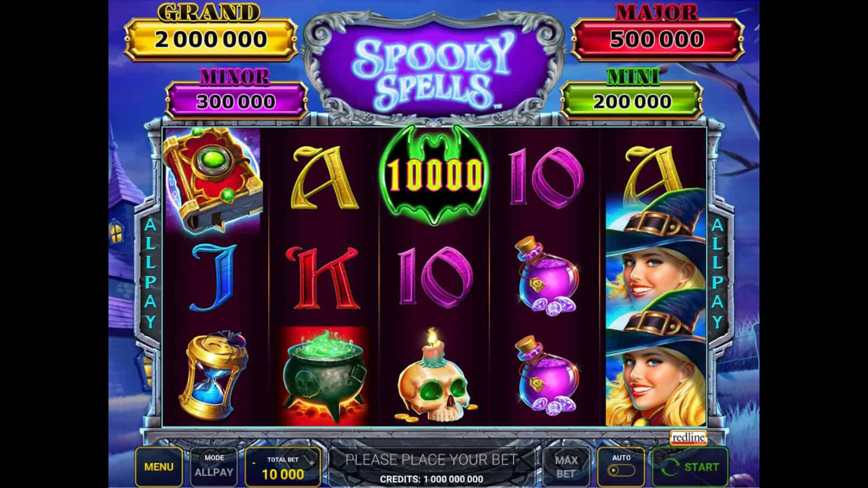The image size is (868, 488).
Task: Click the MINOR 300 000 jackpot
Action: pyautogui.click(x=236, y=101)
